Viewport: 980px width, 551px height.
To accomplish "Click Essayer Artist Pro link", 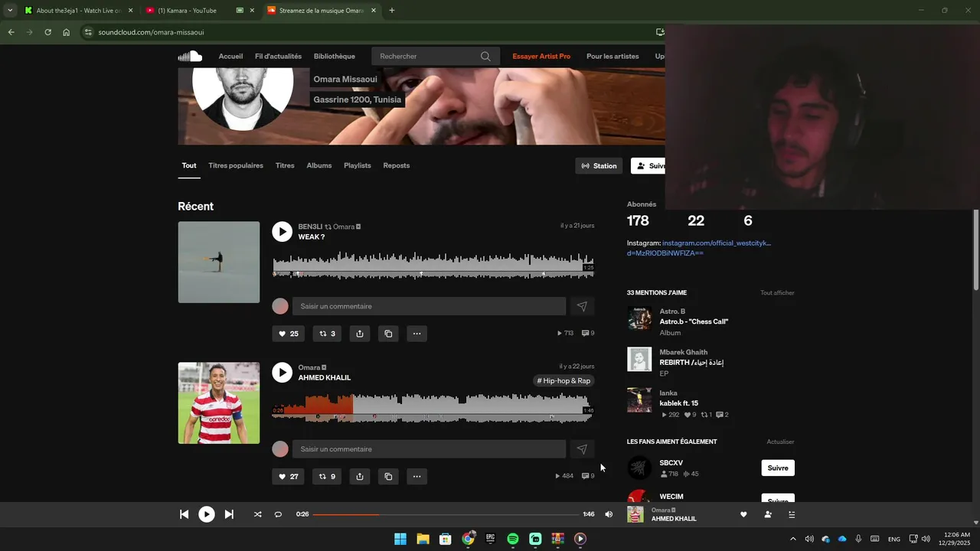I will click(x=541, y=56).
